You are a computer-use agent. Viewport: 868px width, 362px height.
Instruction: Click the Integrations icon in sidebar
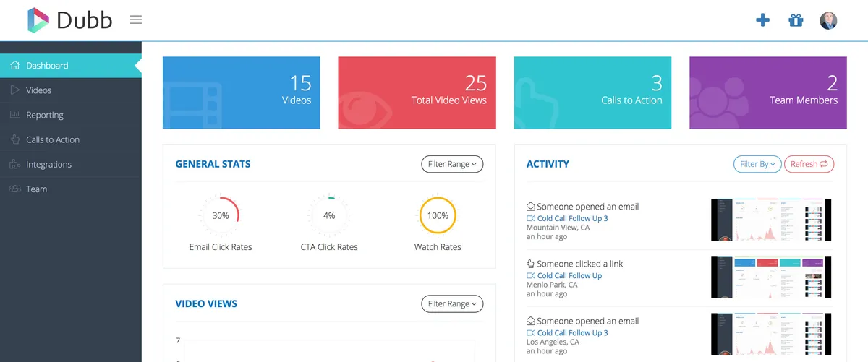(x=14, y=164)
